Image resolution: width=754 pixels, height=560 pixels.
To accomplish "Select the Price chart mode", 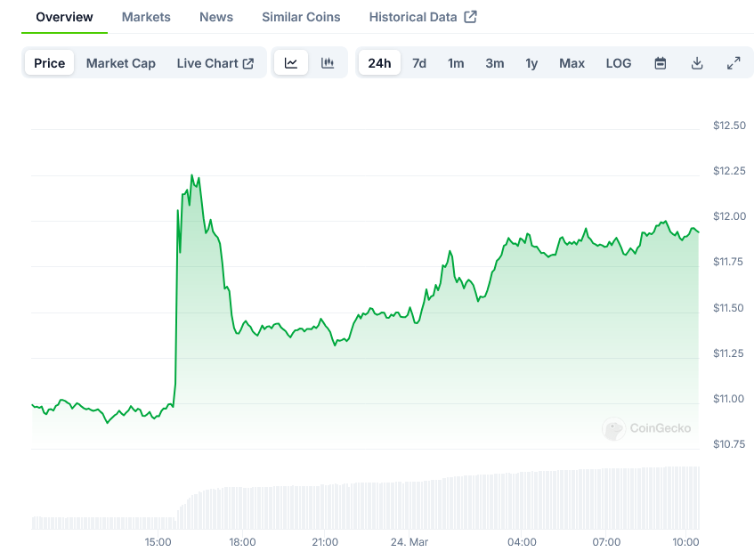I will tap(50, 63).
